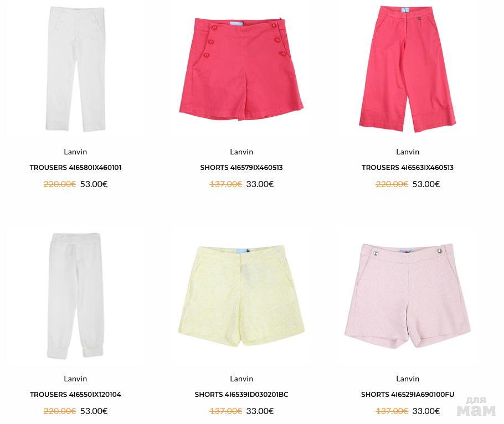This screenshot has width=504, height=424.
Task: Open SHORTS 4I6579IX460513 product title
Action: pyautogui.click(x=241, y=168)
